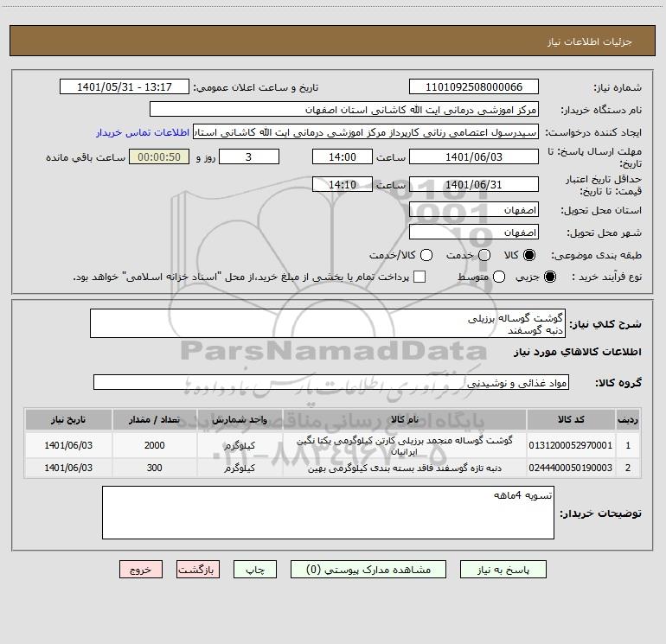Select the خدمت radio button
The width and height of the screenshot is (666, 644).
(x=484, y=255)
